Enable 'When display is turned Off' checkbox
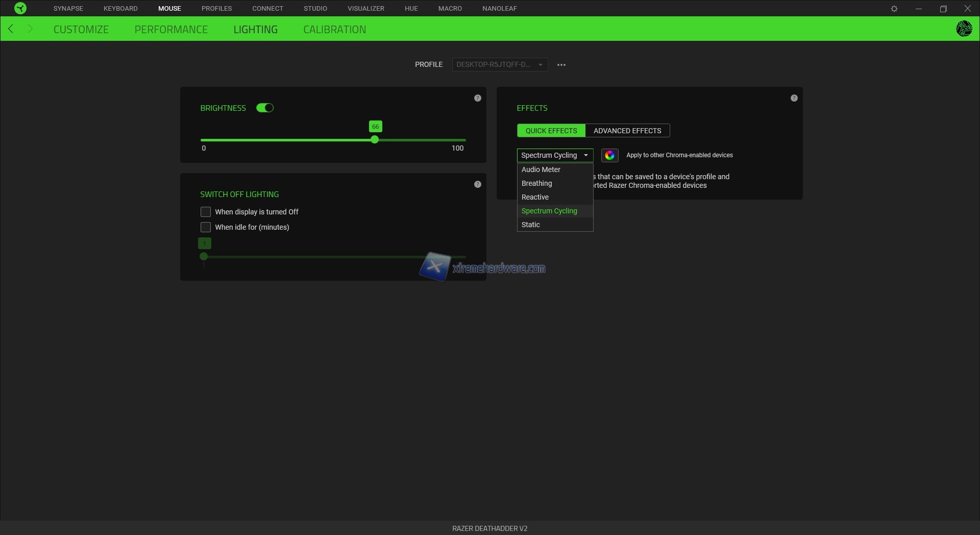The height and width of the screenshot is (535, 980). point(206,212)
